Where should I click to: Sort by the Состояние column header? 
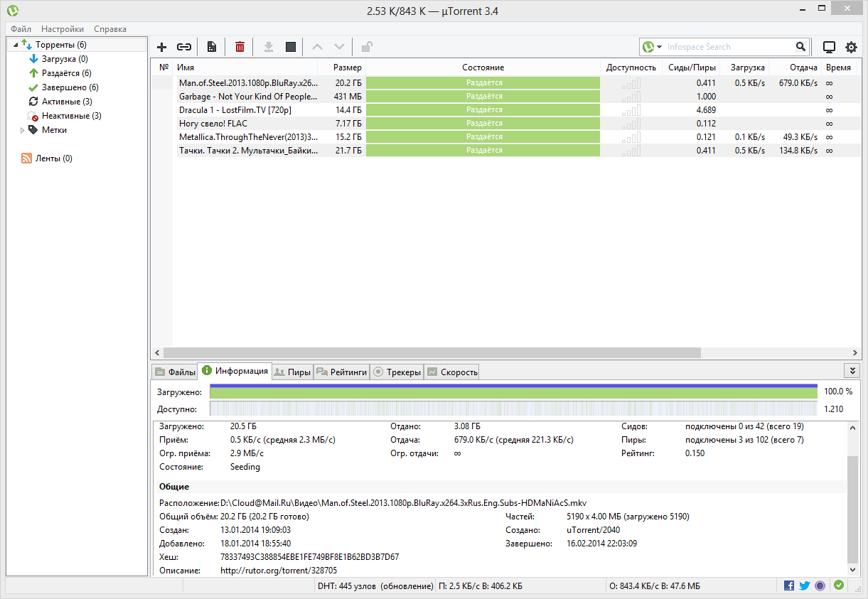click(483, 68)
